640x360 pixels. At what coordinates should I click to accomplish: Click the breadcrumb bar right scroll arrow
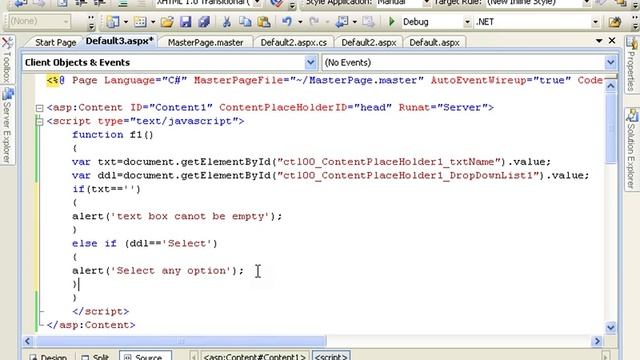point(605,356)
